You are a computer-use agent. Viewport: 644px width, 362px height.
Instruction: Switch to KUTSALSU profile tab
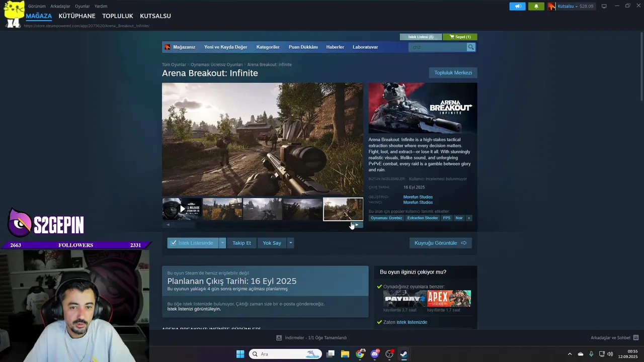coord(155,16)
